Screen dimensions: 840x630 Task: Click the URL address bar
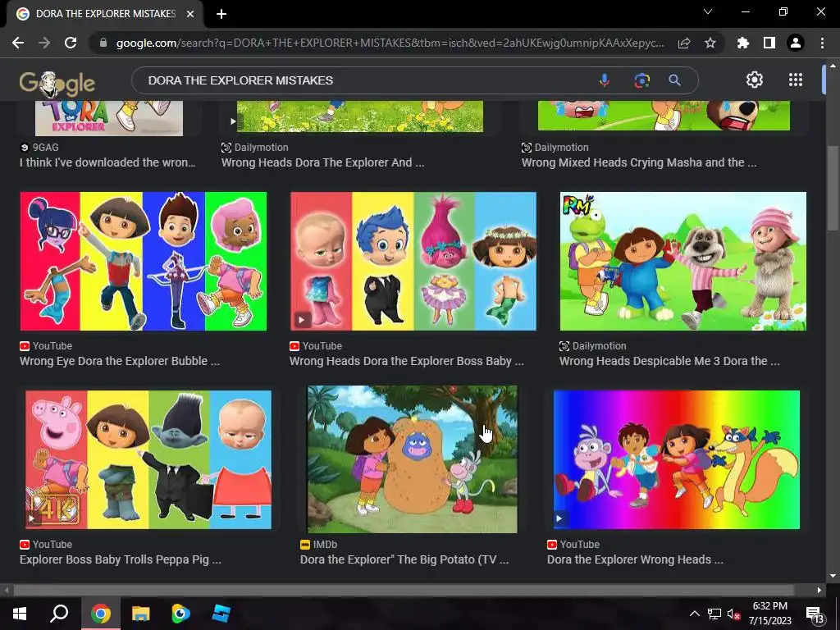(390, 43)
